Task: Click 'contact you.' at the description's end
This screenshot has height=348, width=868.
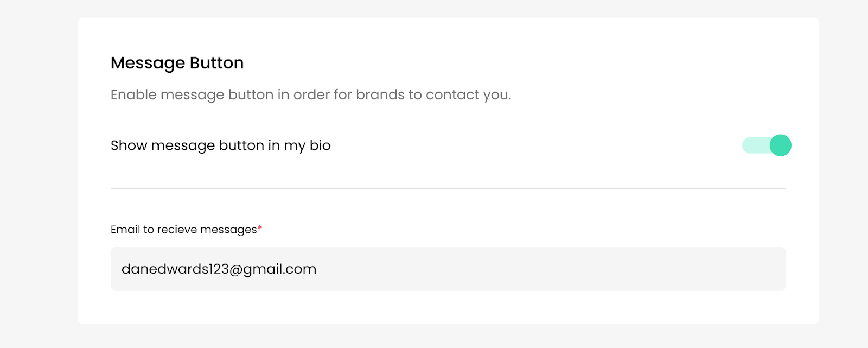Action: (468, 95)
